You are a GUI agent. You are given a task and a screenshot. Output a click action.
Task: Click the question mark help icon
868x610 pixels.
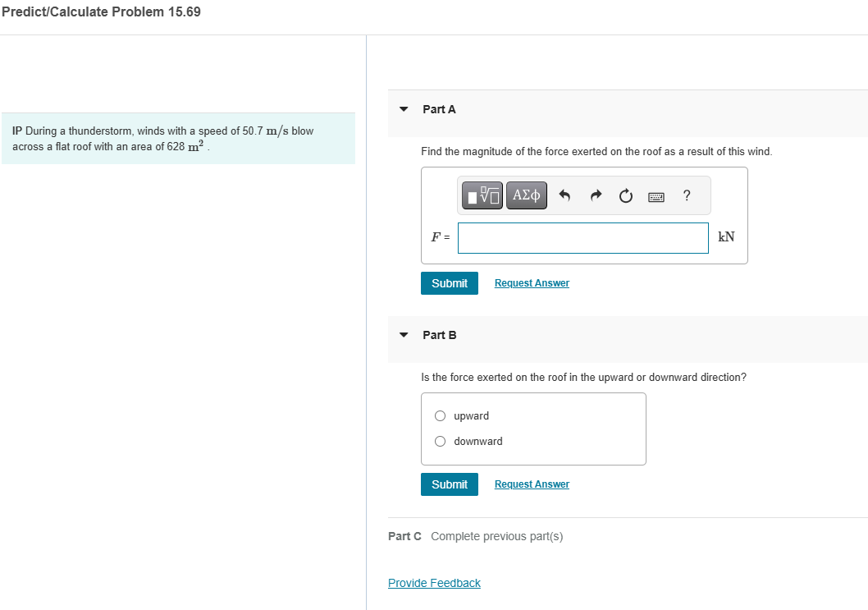pyautogui.click(x=686, y=195)
